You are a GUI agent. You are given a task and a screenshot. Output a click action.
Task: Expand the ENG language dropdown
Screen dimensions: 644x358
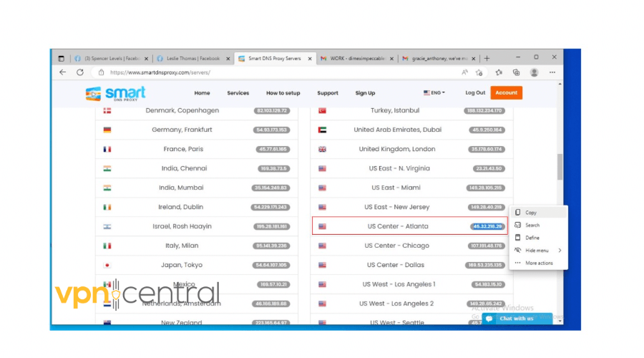(x=434, y=92)
